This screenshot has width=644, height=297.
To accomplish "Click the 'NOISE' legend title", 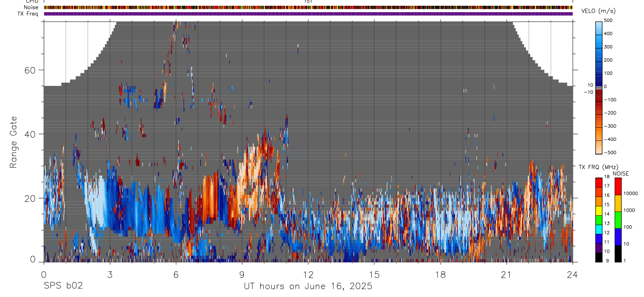I will coord(621,173).
